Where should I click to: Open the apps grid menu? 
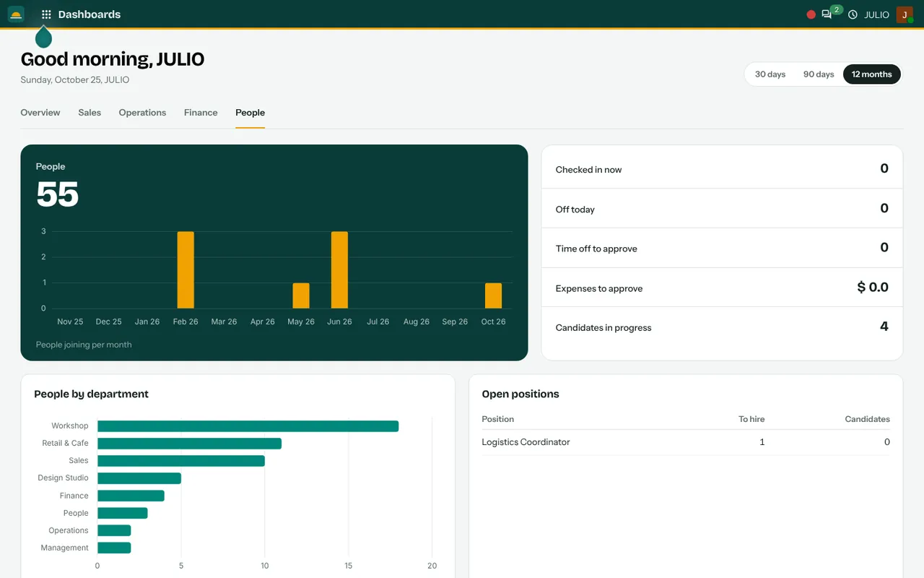(46, 14)
